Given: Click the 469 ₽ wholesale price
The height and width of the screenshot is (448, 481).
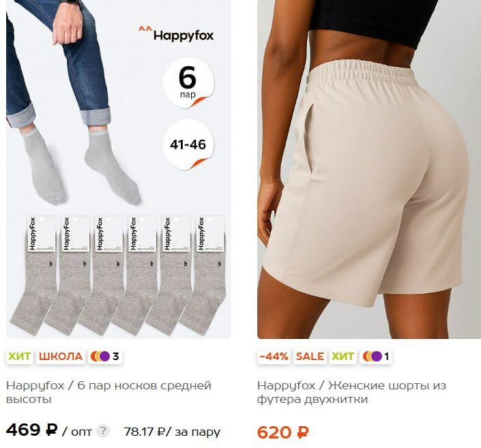Looking at the screenshot, I should [31, 430].
